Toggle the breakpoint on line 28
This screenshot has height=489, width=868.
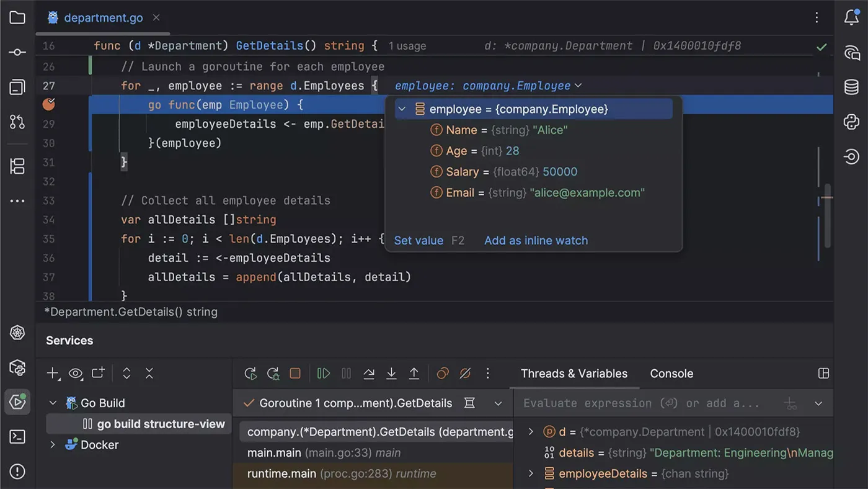click(x=48, y=105)
